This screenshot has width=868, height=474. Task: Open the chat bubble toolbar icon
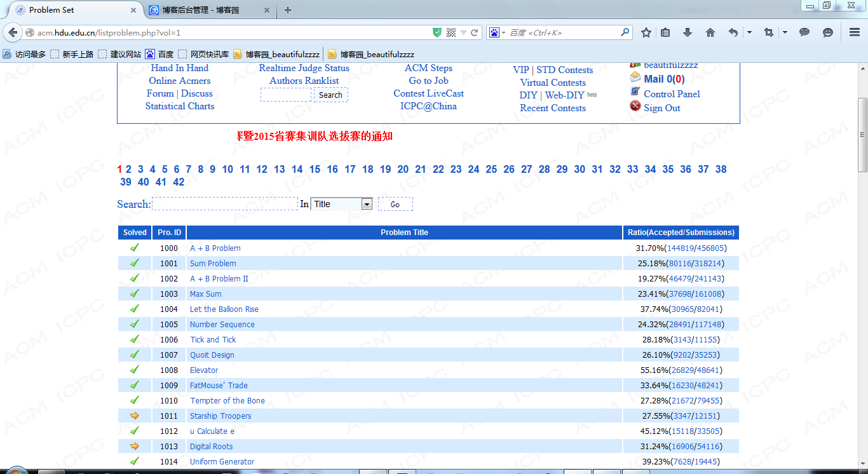[x=804, y=32]
